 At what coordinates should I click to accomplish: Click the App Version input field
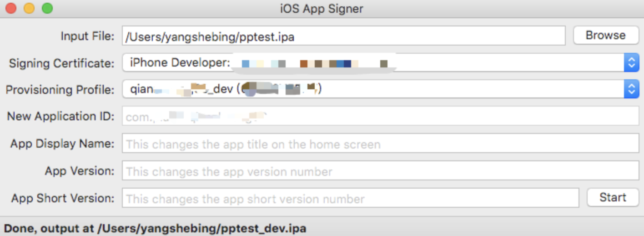[x=380, y=171]
